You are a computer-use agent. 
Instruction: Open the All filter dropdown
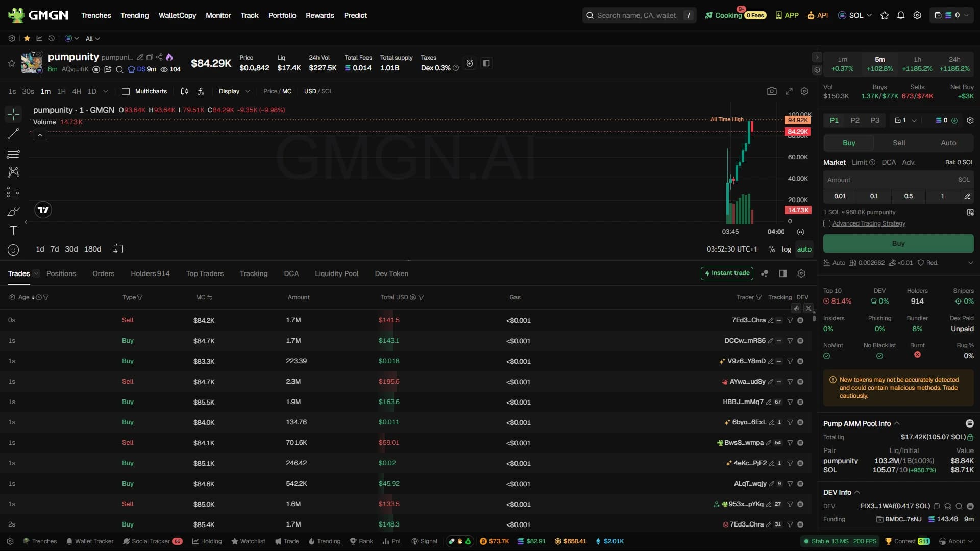tap(92, 38)
